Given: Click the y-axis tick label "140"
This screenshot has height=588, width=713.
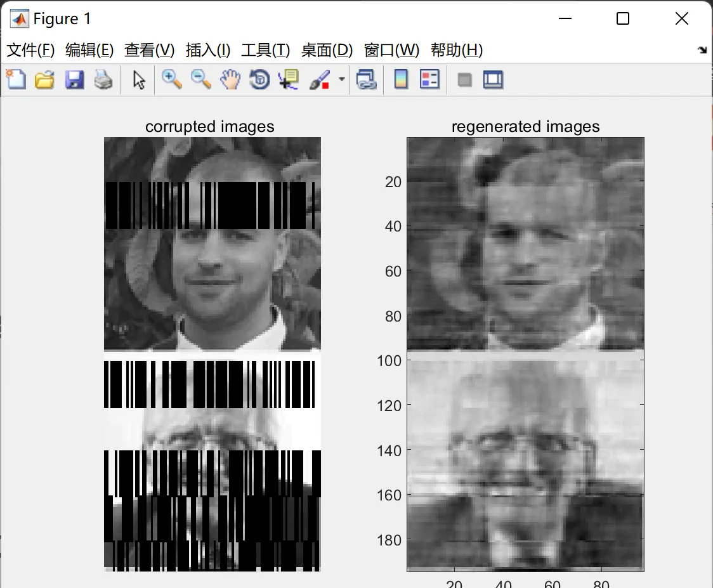Looking at the screenshot, I should point(389,450).
